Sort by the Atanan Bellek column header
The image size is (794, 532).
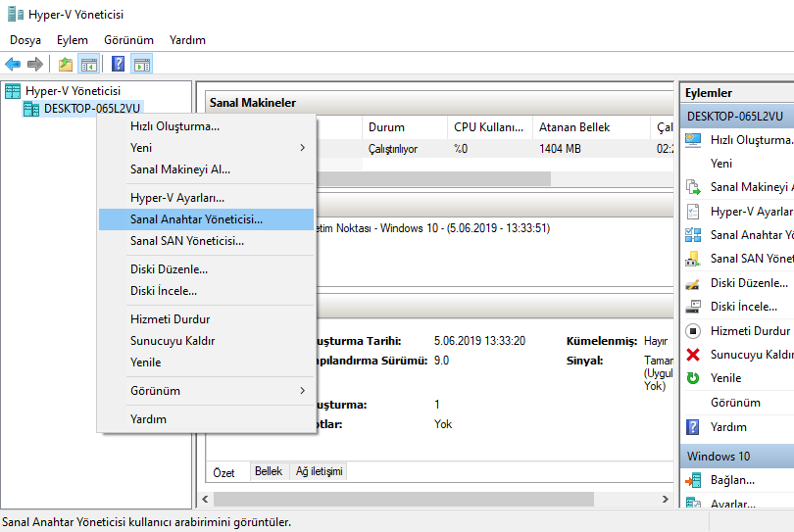[591, 127]
